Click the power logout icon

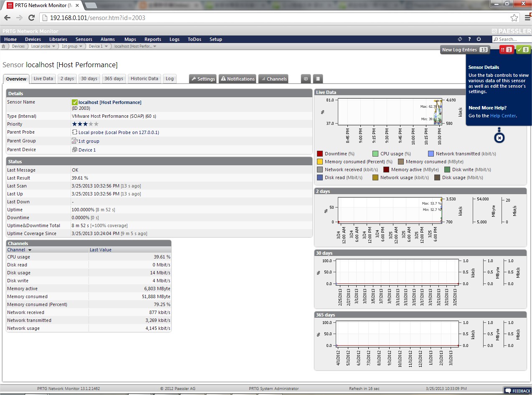point(479,39)
